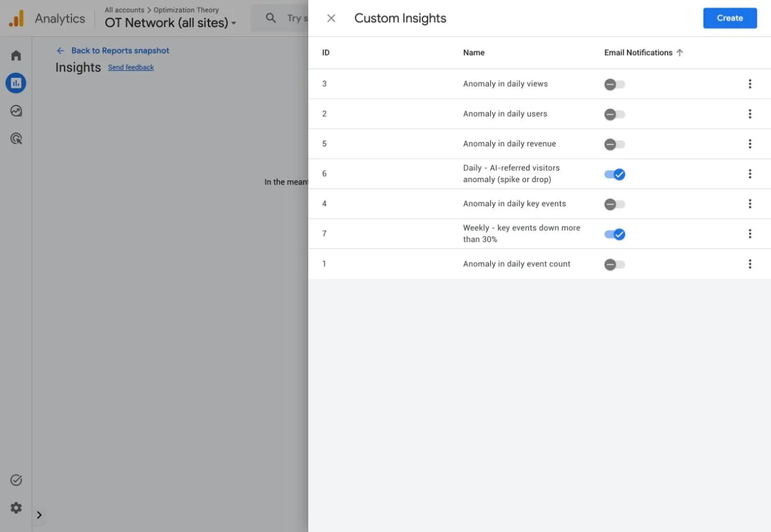Click the search magnifier icon
This screenshot has width=771, height=532.
[x=271, y=18]
